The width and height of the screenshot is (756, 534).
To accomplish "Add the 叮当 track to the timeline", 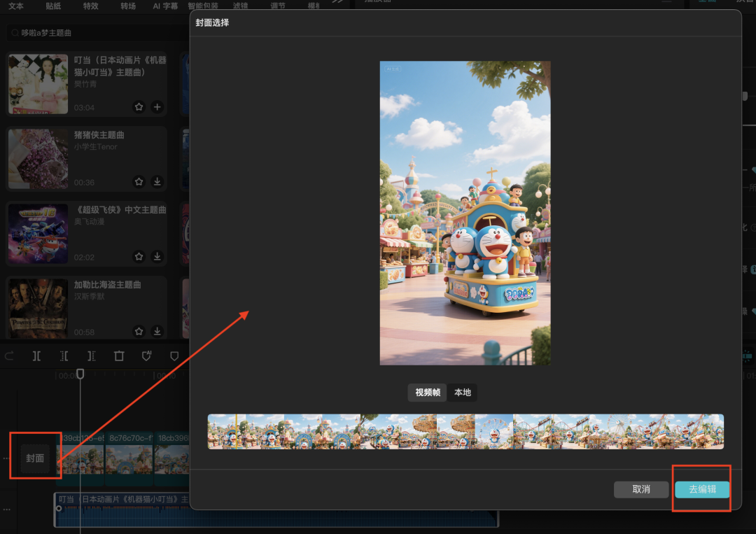I will 157,107.
